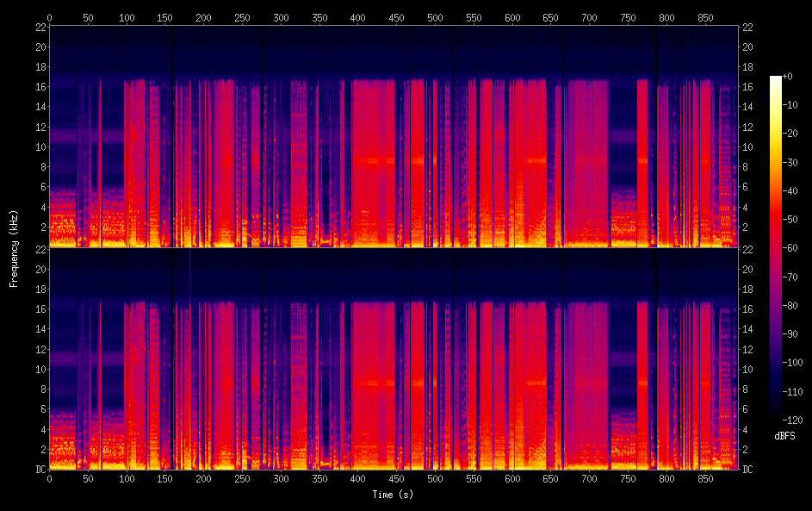812x511 pixels.
Task: Click the white top end of the color scale bar
Action: [x=776, y=78]
